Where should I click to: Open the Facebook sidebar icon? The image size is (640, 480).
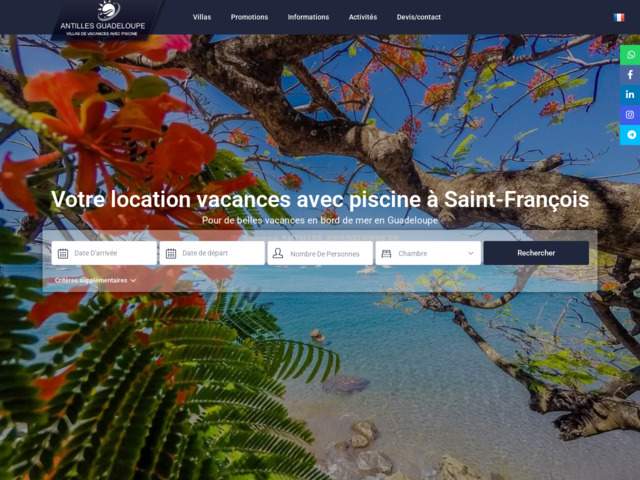click(x=630, y=75)
